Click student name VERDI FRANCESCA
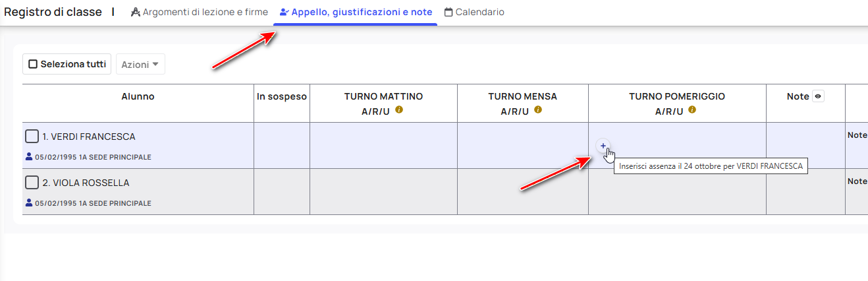Screen dimensions: 868x281 pyautogui.click(x=89, y=137)
